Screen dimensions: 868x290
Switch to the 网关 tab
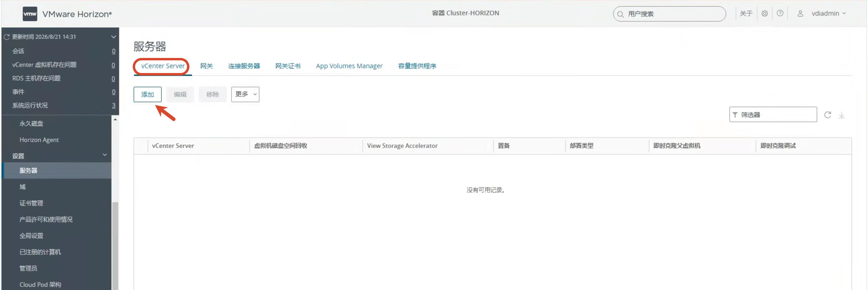tap(206, 66)
